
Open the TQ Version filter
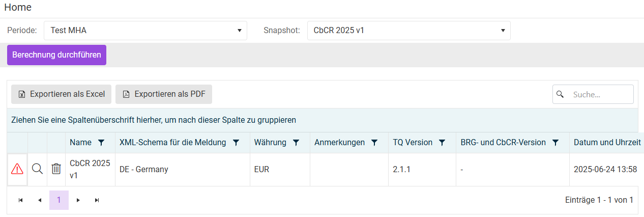[442, 143]
